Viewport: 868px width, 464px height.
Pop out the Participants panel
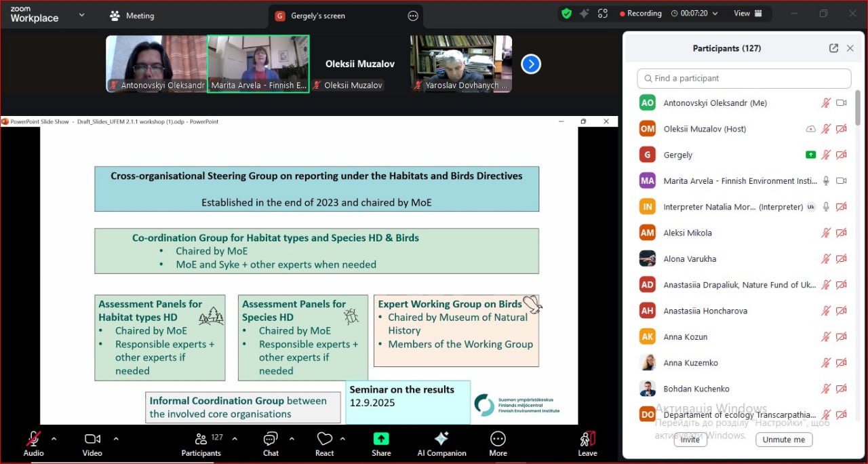pyautogui.click(x=833, y=48)
